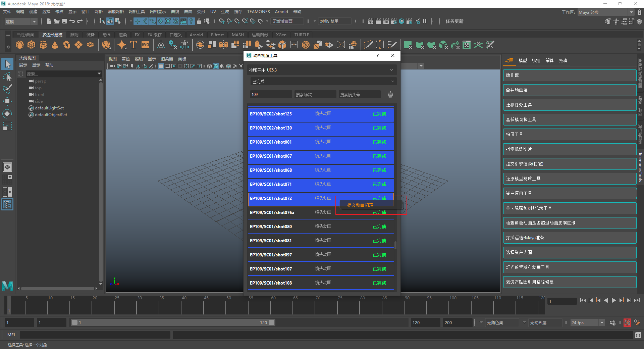Toggle the workspace lock icon

tap(639, 12)
